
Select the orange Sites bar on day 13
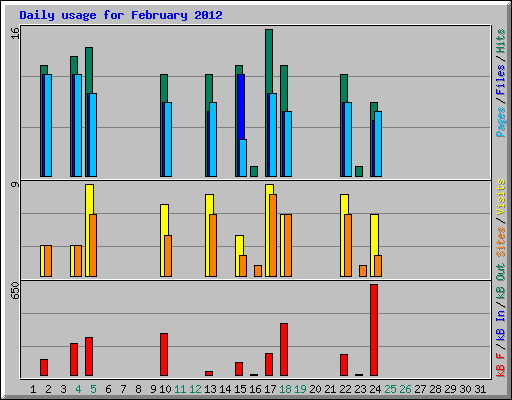pyautogui.click(x=213, y=245)
